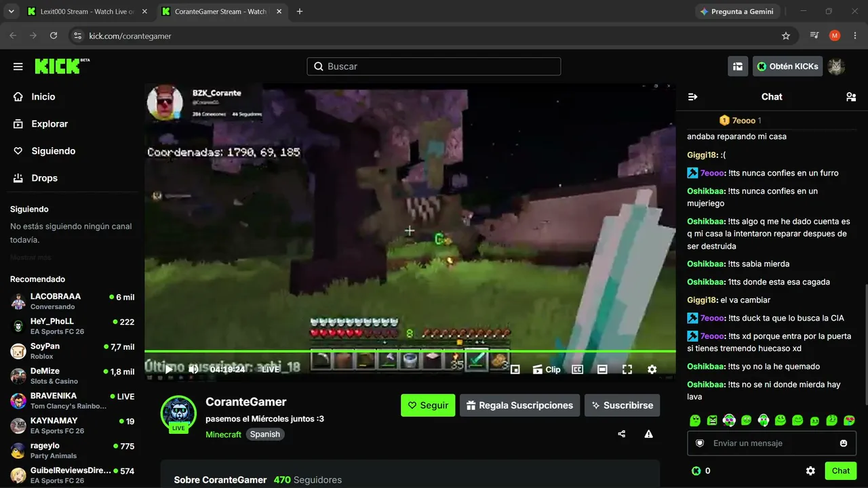Mute the stream volume
Screen dimensions: 868x488
point(193,369)
